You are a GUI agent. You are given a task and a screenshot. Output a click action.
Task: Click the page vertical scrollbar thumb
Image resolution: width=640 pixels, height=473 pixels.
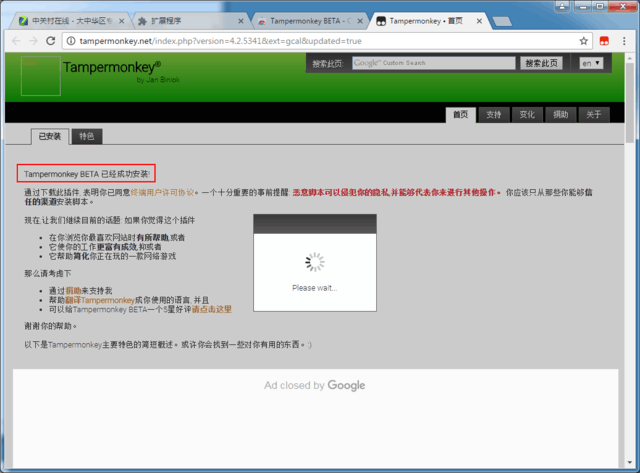click(629, 102)
